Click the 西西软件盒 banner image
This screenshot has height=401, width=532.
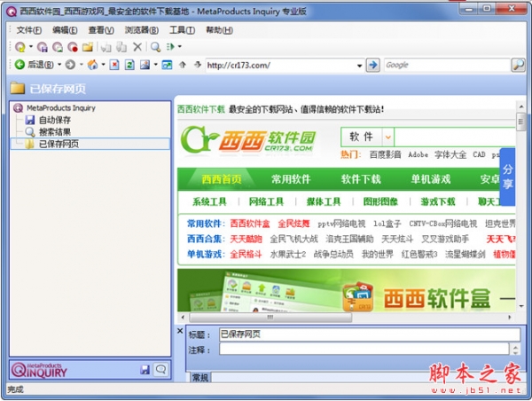(x=346, y=290)
